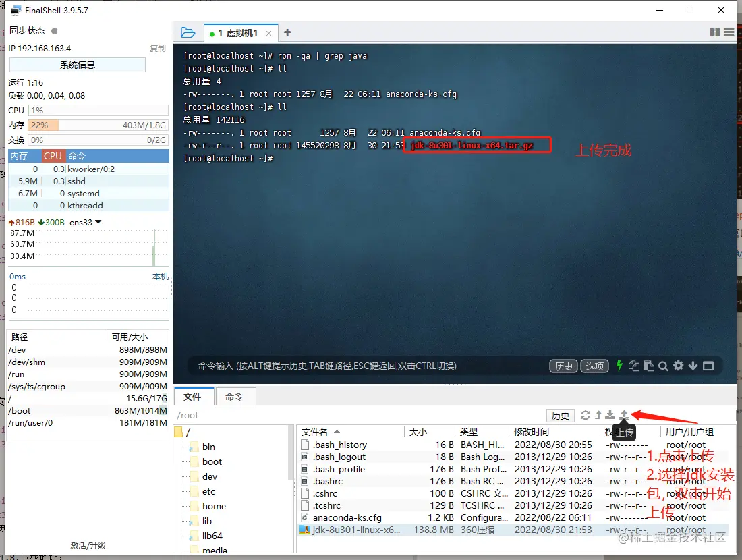742x560 pixels.
Task: Select the kworker/0:2 process row
Action: [88, 169]
